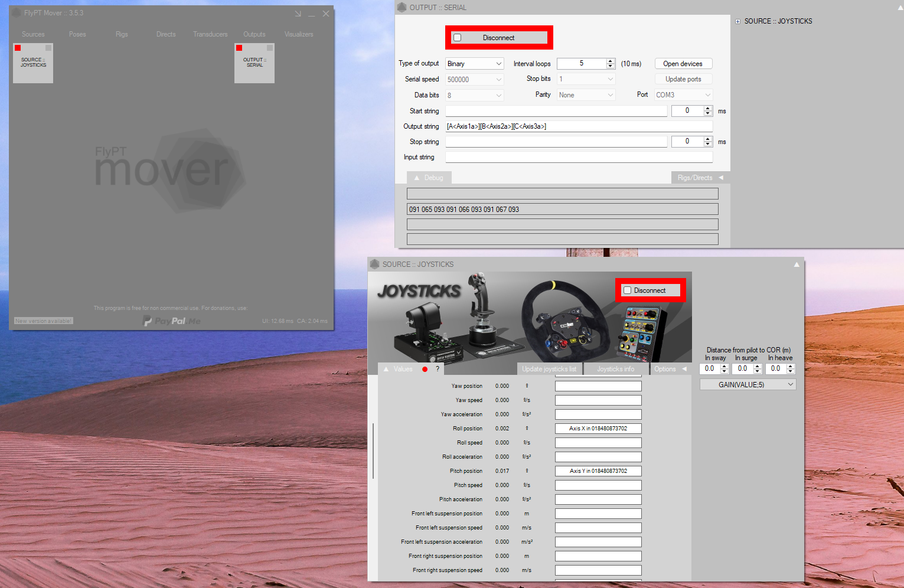This screenshot has width=904, height=588.
Task: Click the Values list vertical scrollbar
Action: (x=373, y=451)
